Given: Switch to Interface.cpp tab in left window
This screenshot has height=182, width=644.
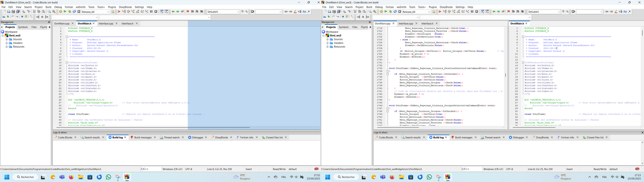Looking at the screenshot, I should [x=106, y=23].
